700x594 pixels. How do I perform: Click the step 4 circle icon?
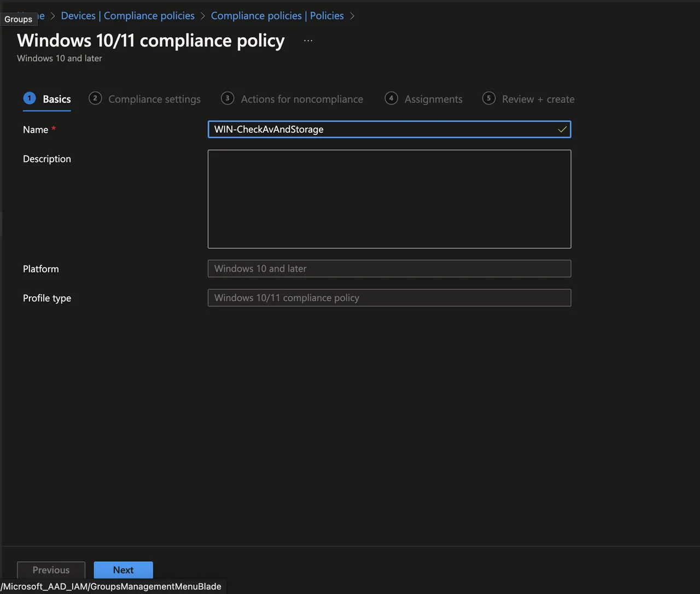tap(391, 98)
